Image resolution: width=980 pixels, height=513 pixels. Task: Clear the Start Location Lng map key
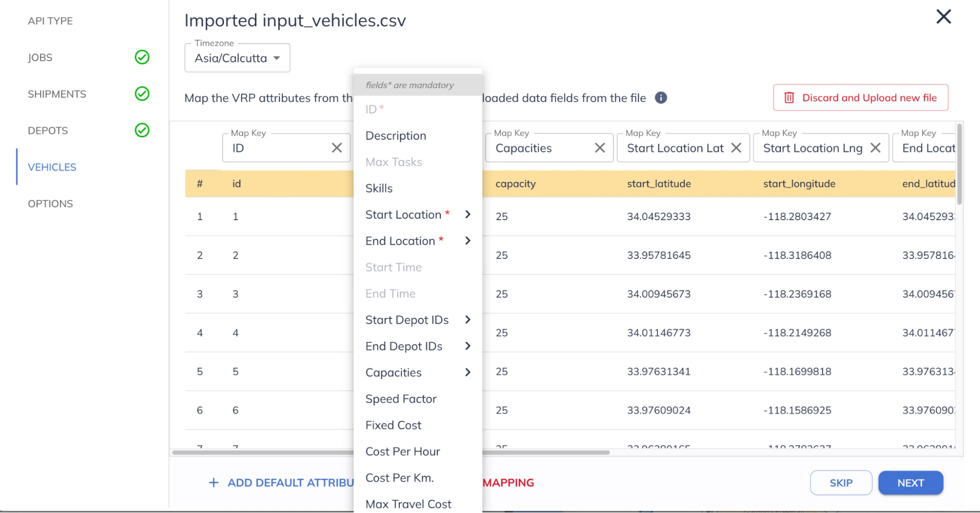875,148
